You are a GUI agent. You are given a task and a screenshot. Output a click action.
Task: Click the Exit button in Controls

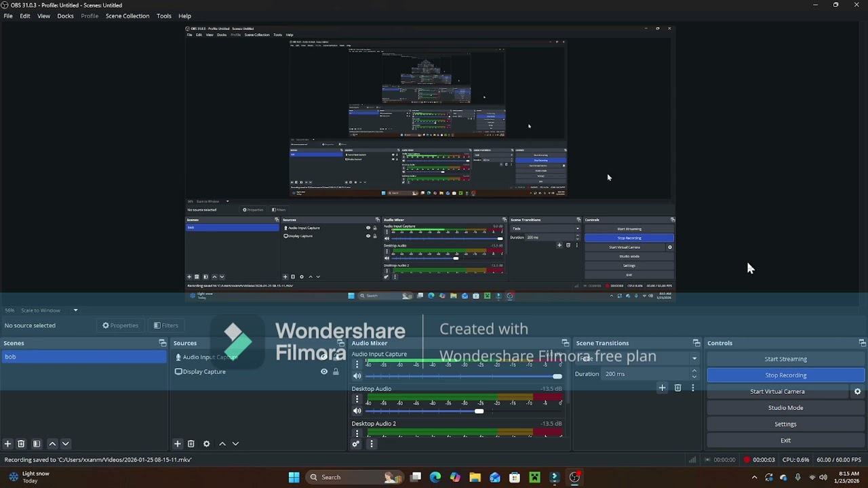click(786, 441)
